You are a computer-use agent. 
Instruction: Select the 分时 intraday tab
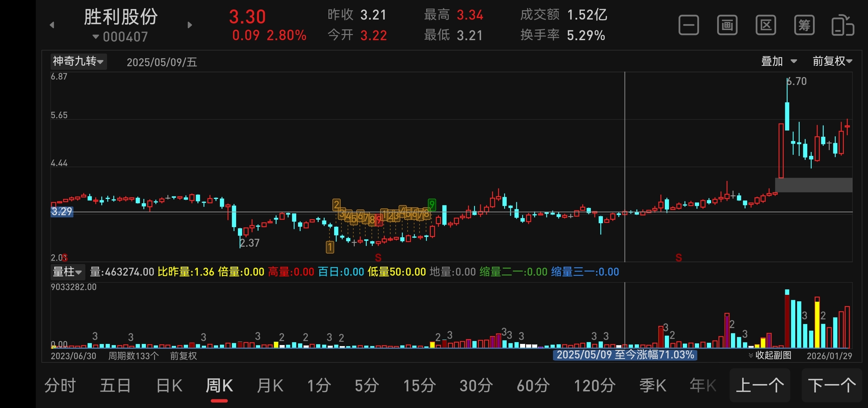point(60,386)
